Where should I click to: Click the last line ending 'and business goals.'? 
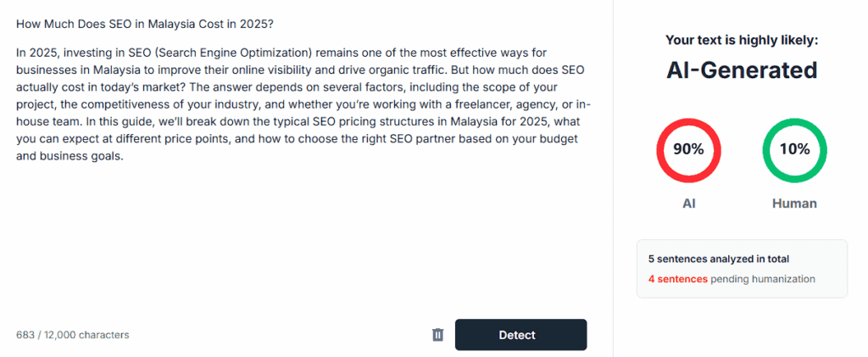(x=70, y=155)
